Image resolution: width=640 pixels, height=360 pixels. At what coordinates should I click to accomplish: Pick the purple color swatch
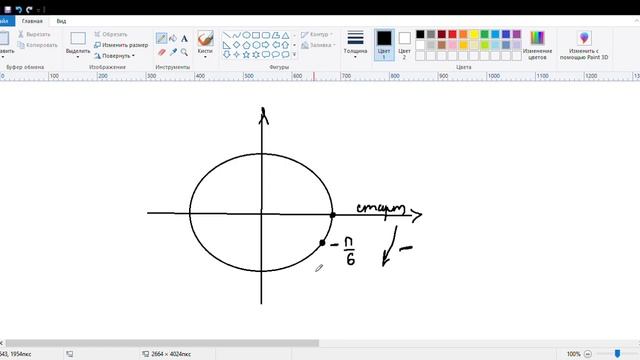tap(517, 34)
